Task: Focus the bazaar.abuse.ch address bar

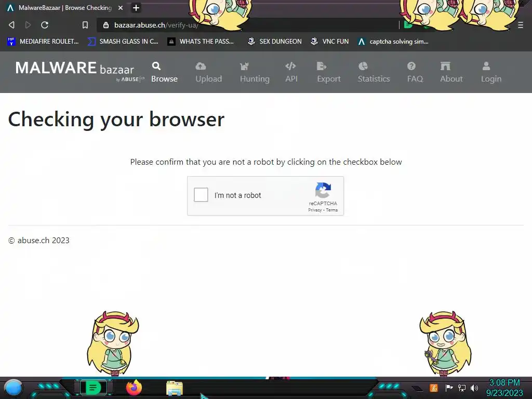Action: [x=248, y=25]
